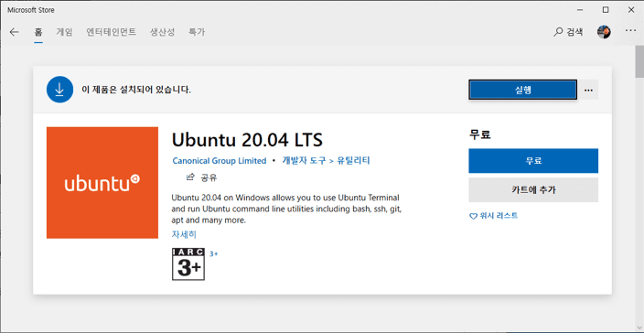
Task: Share the app via 공유
Action: (201, 177)
